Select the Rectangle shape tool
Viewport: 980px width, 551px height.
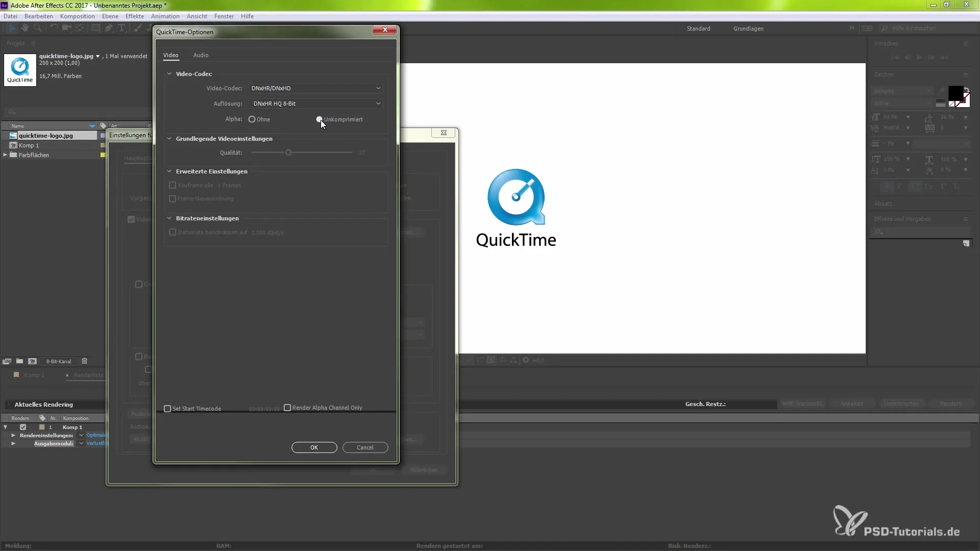coord(95,28)
